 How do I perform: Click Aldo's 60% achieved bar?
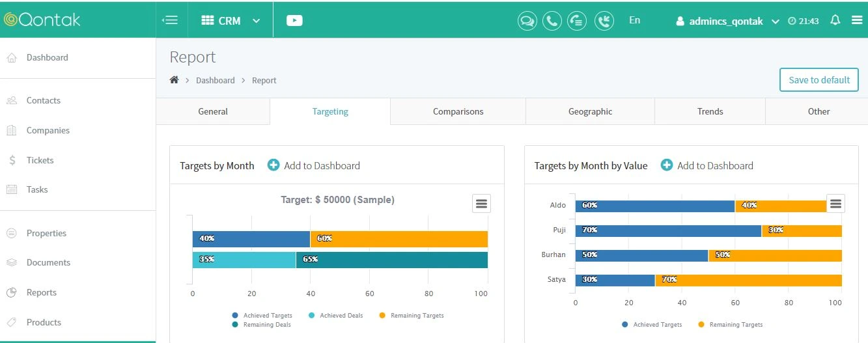(655, 206)
